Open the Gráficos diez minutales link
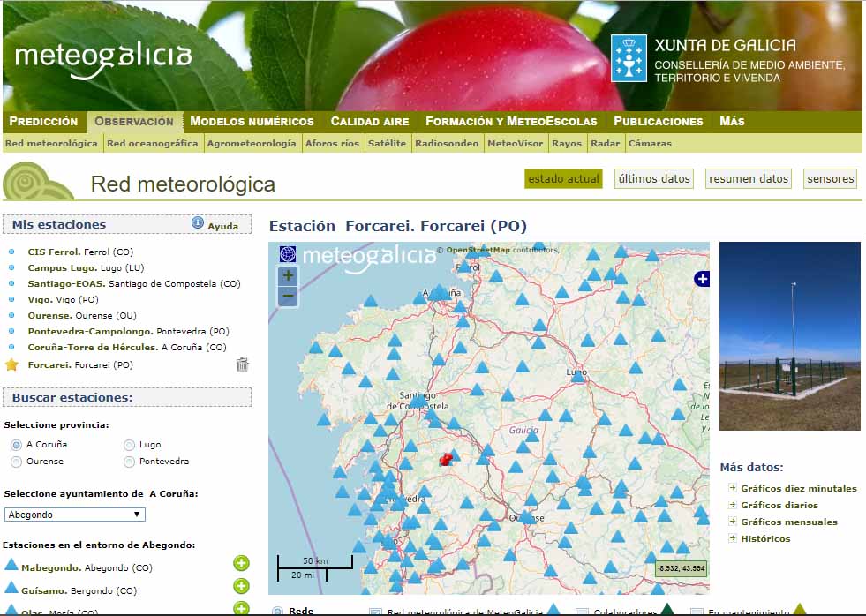The image size is (866, 616). pyautogui.click(x=798, y=488)
